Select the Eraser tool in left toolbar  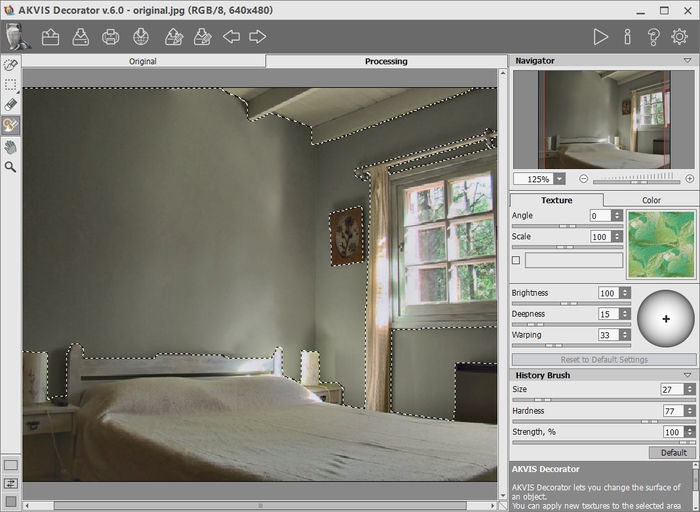pyautogui.click(x=10, y=104)
